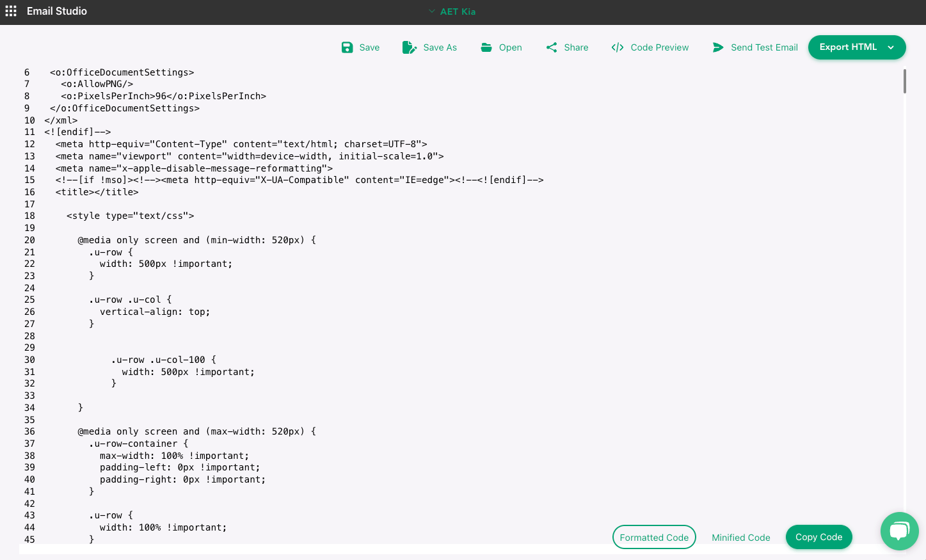The image size is (926, 560).
Task: Click the .u-row .u-col selector line
Action: tap(130, 300)
